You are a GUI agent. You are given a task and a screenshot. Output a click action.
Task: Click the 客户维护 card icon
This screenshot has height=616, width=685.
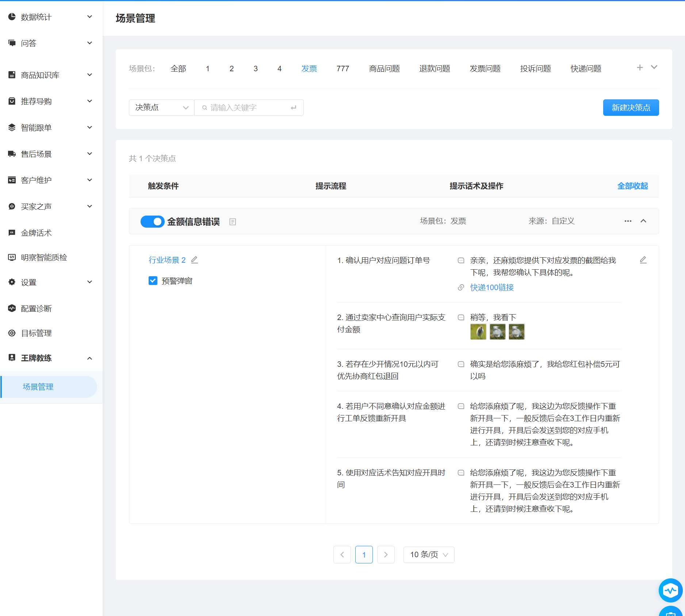coord(12,180)
